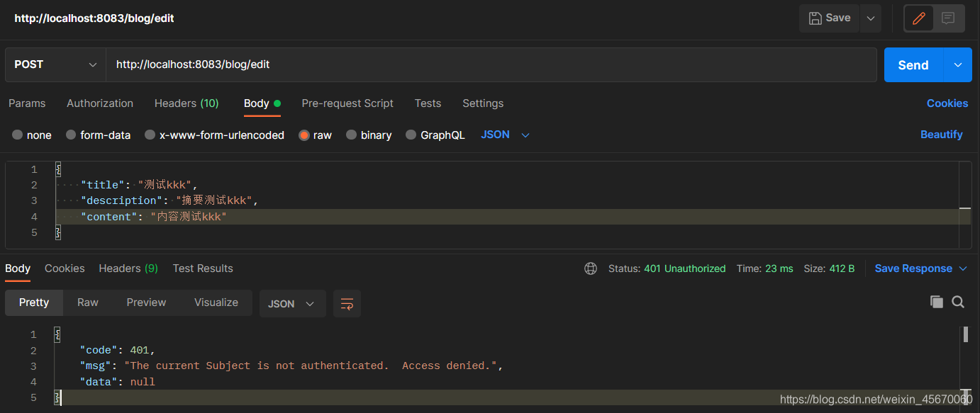Image resolution: width=980 pixels, height=413 pixels.
Task: Select the request Body tab
Action: pyautogui.click(x=262, y=103)
